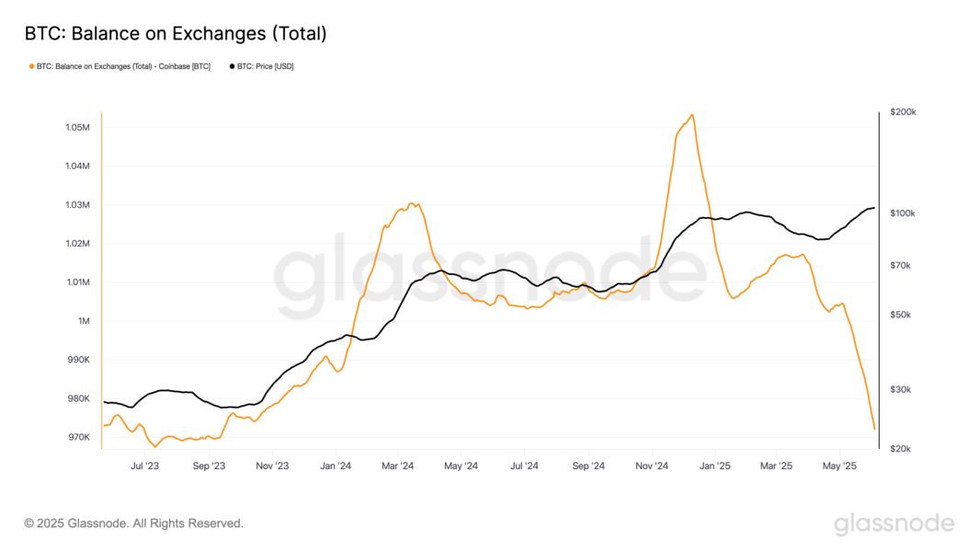The width and height of the screenshot is (980, 552).
Task: Click the 970K left axis label
Action: [78, 437]
